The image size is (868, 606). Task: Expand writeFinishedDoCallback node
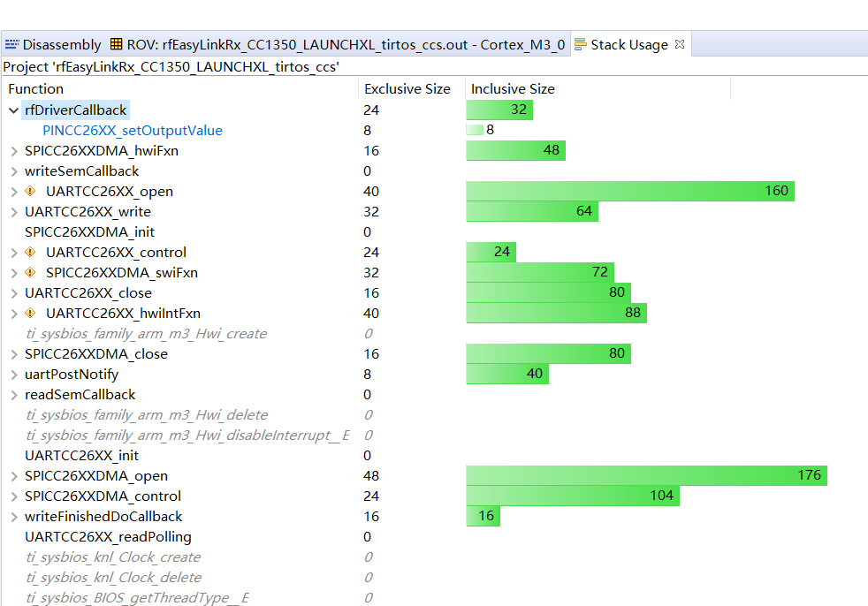[14, 517]
